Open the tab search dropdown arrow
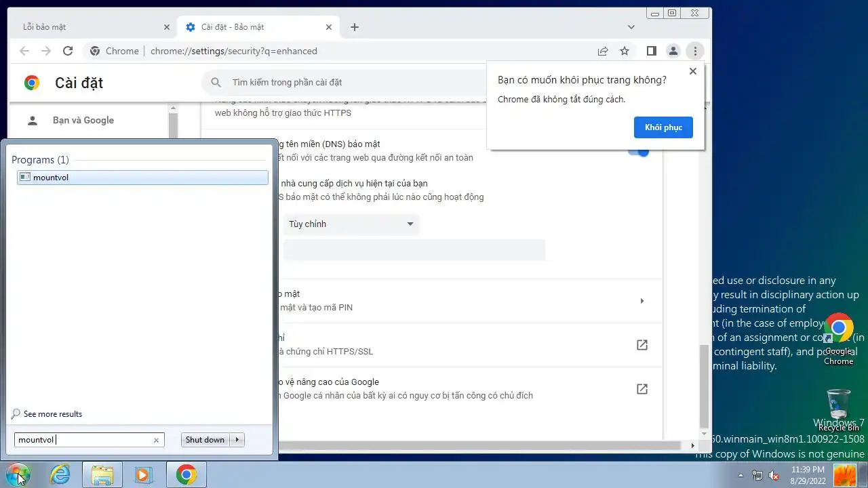The width and height of the screenshot is (868, 488). click(x=631, y=27)
